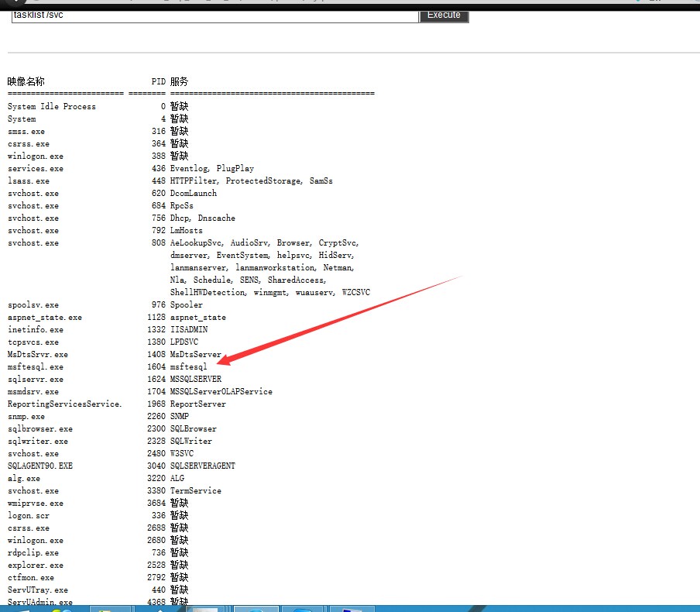Click the MSSQLServerOLAPService service name
This screenshot has width=700, height=612.
point(221,392)
